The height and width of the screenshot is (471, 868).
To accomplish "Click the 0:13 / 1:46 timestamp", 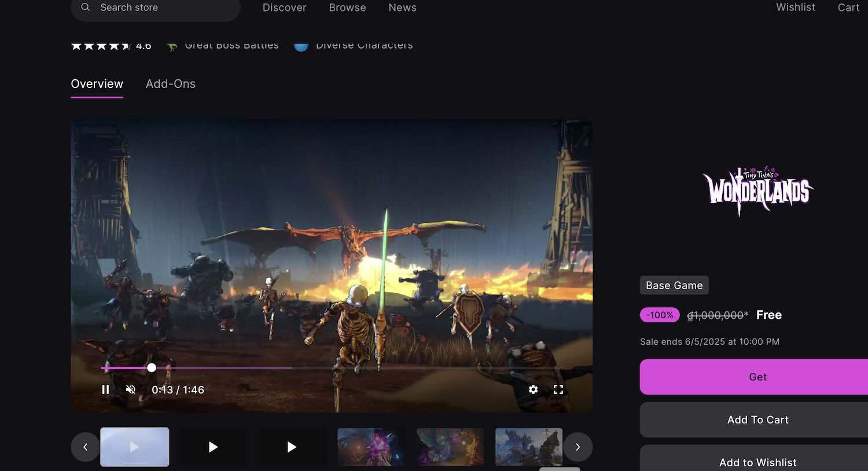I will [x=178, y=389].
